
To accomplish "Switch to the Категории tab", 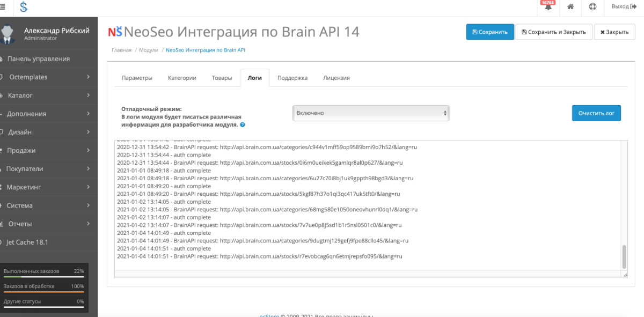I will coord(182,78).
